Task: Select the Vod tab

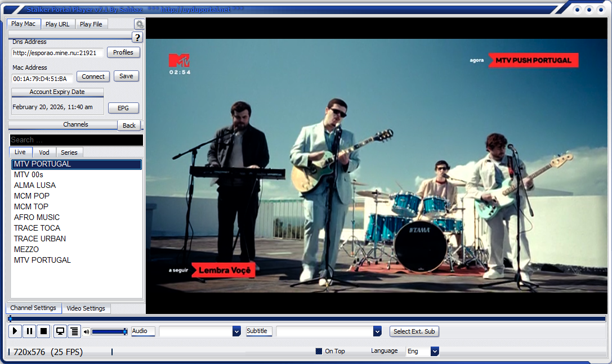Action: pyautogui.click(x=44, y=152)
